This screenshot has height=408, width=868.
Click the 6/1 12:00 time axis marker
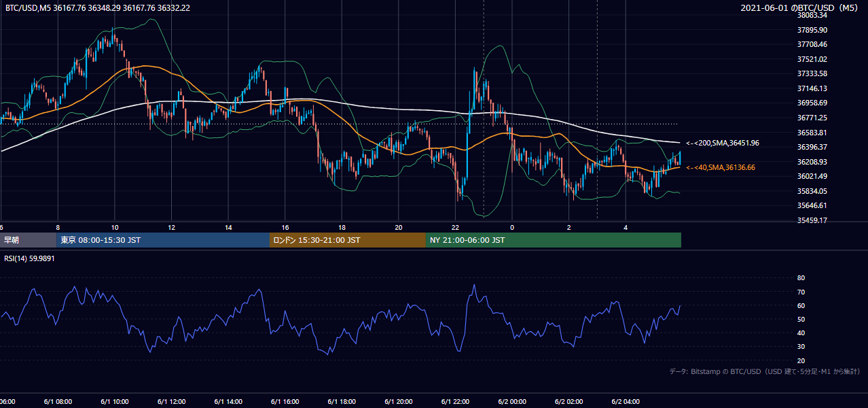coord(171,401)
